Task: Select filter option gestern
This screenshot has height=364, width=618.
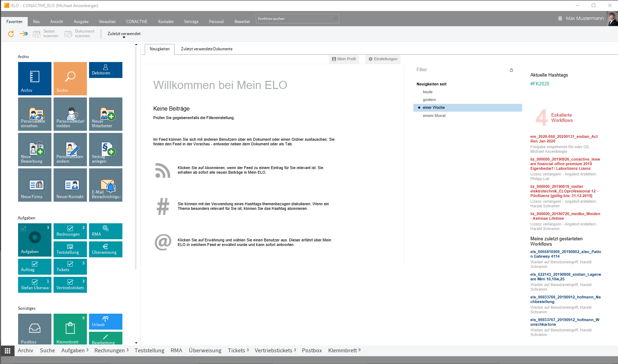Action: [x=429, y=100]
